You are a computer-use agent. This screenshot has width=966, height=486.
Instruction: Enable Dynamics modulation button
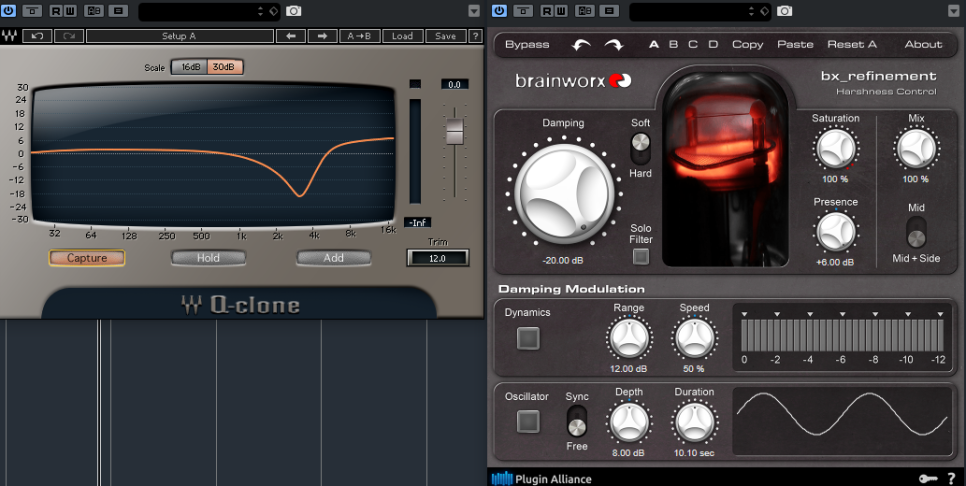[528, 338]
